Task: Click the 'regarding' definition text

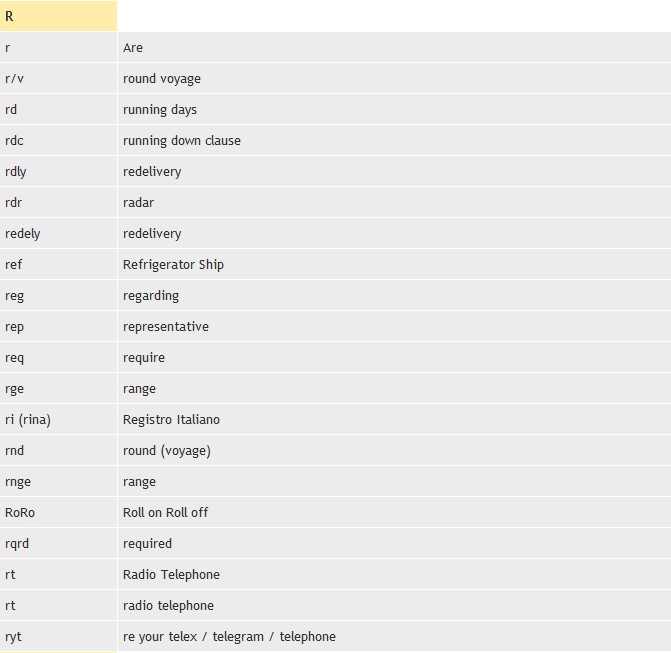Action: pyautogui.click(x=150, y=296)
